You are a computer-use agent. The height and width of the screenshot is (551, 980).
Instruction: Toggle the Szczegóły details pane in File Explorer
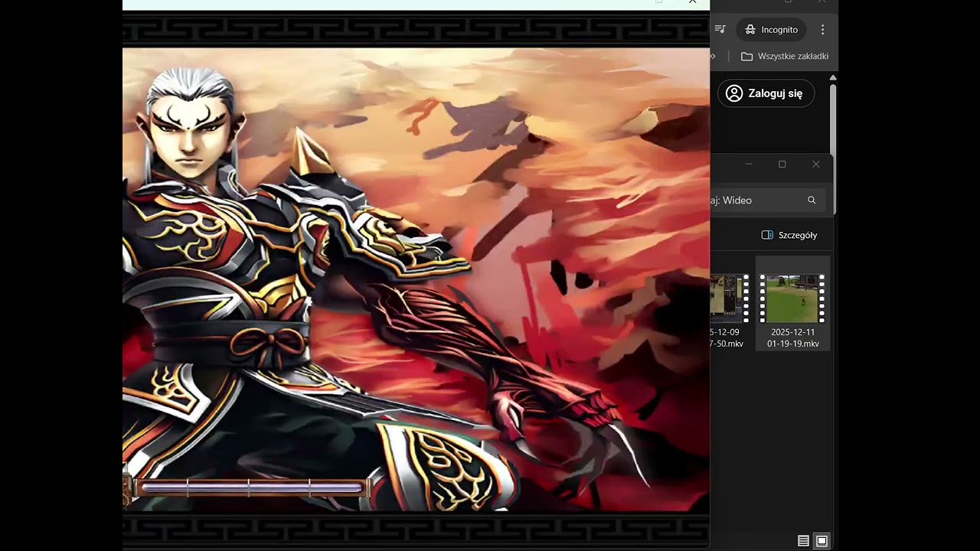(789, 235)
